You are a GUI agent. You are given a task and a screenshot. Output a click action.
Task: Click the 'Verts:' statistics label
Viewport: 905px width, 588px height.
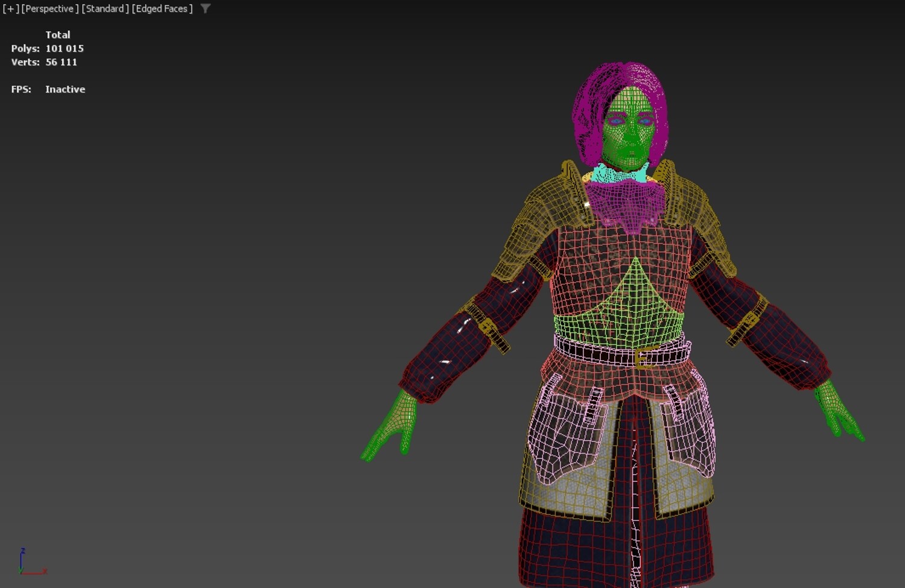click(x=25, y=62)
